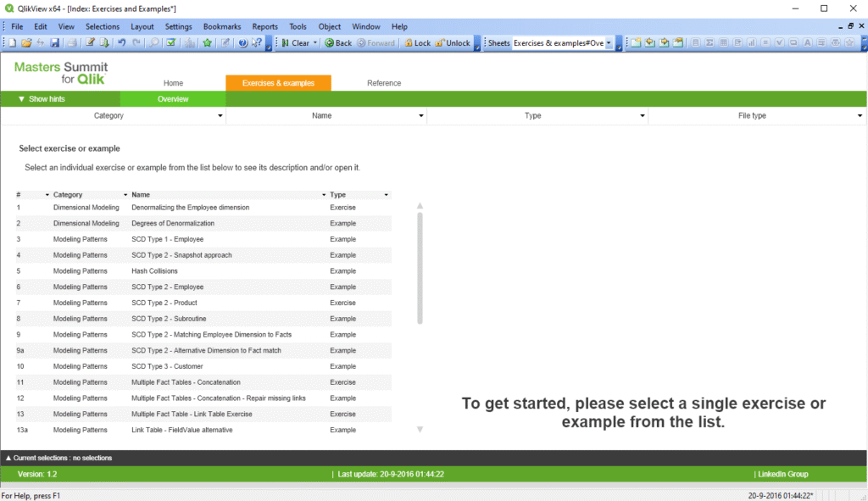Open an existing QlikView document
The width and height of the screenshot is (868, 501).
coord(25,42)
